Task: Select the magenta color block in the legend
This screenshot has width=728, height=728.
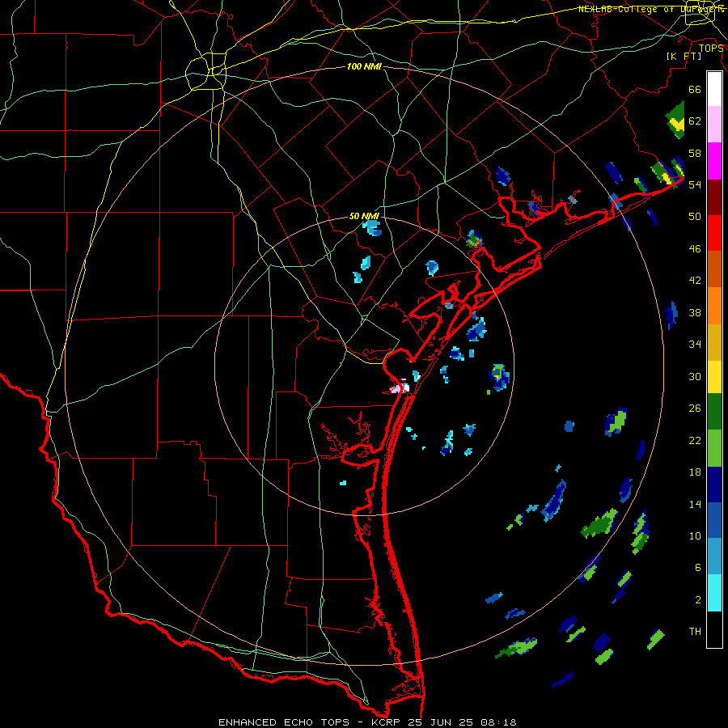Action: tap(714, 161)
